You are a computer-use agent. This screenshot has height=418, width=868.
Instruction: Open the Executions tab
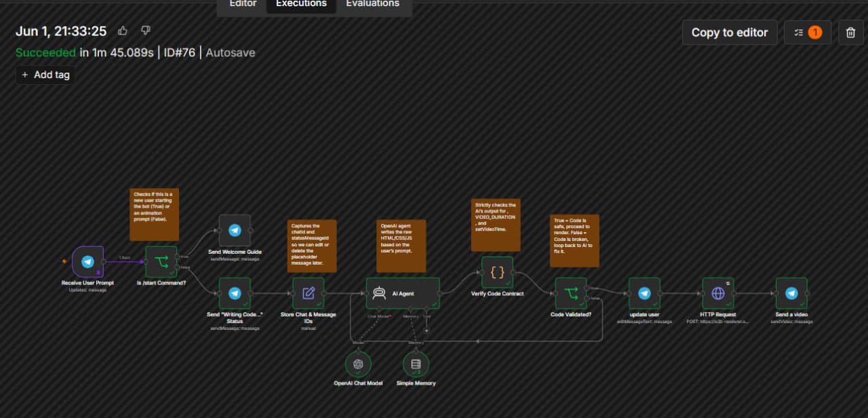click(301, 4)
